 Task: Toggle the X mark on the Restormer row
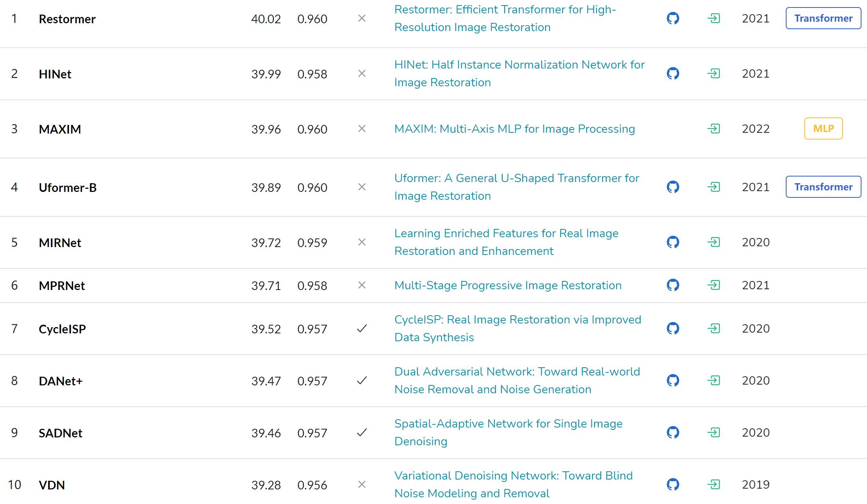click(x=362, y=18)
